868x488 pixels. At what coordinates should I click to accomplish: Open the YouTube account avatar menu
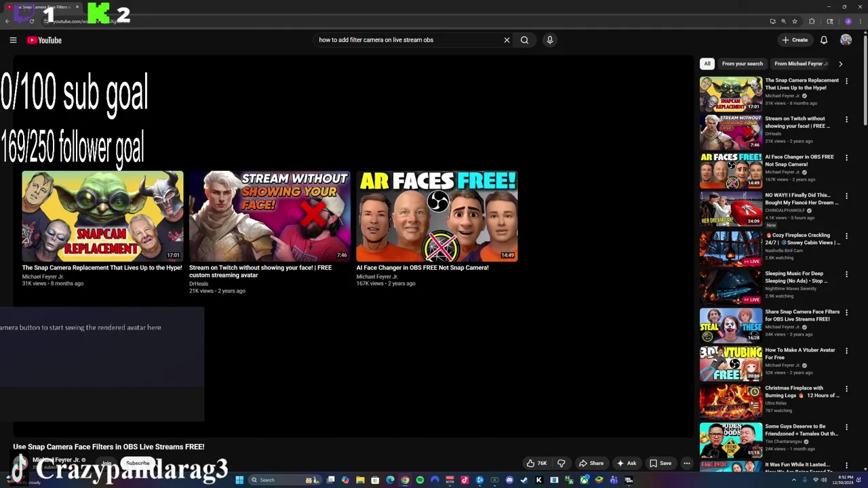point(846,40)
